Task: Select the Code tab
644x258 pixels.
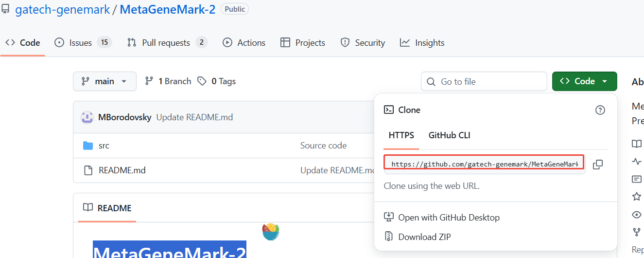Action: pyautogui.click(x=23, y=43)
